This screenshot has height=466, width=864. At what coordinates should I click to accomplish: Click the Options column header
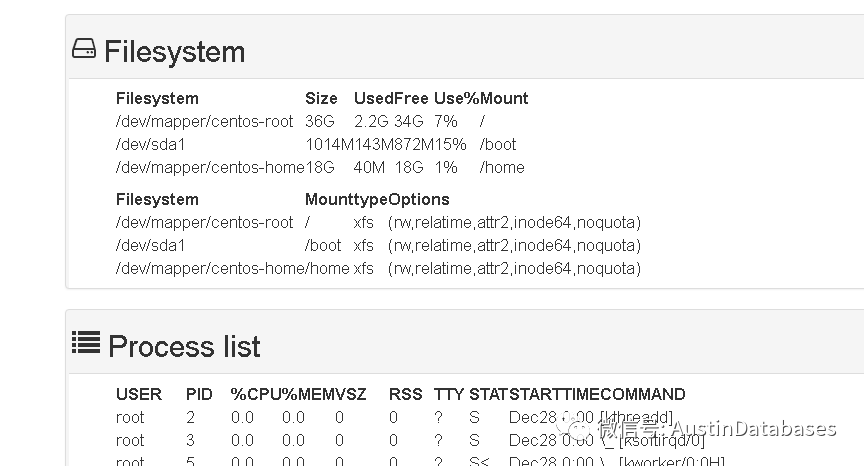pyautogui.click(x=419, y=199)
